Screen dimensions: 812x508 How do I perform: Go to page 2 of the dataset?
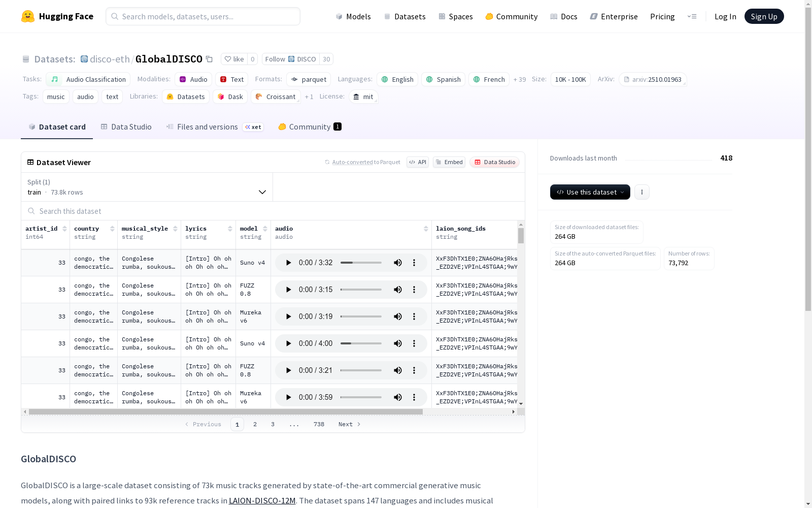click(255, 424)
